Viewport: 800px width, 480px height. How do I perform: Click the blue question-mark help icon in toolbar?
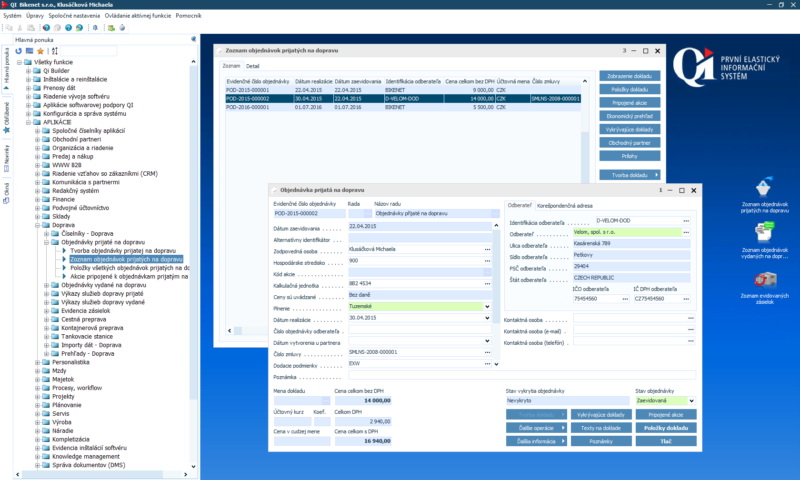coord(68,28)
